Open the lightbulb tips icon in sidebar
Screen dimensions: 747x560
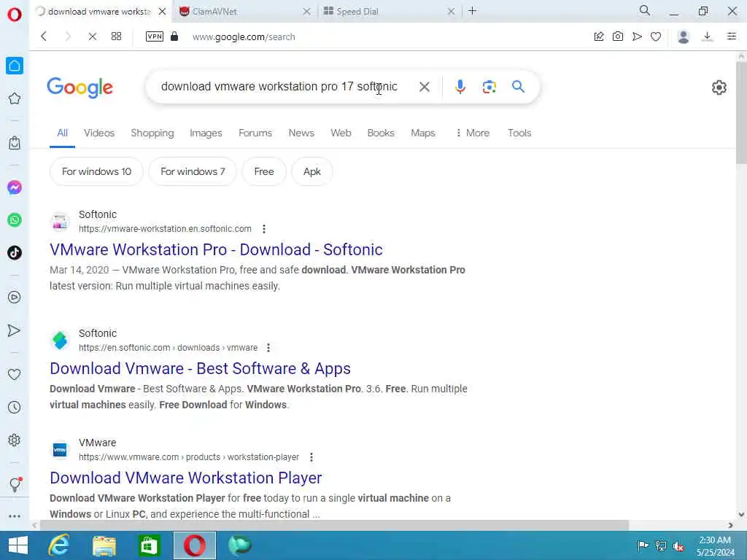point(15,484)
